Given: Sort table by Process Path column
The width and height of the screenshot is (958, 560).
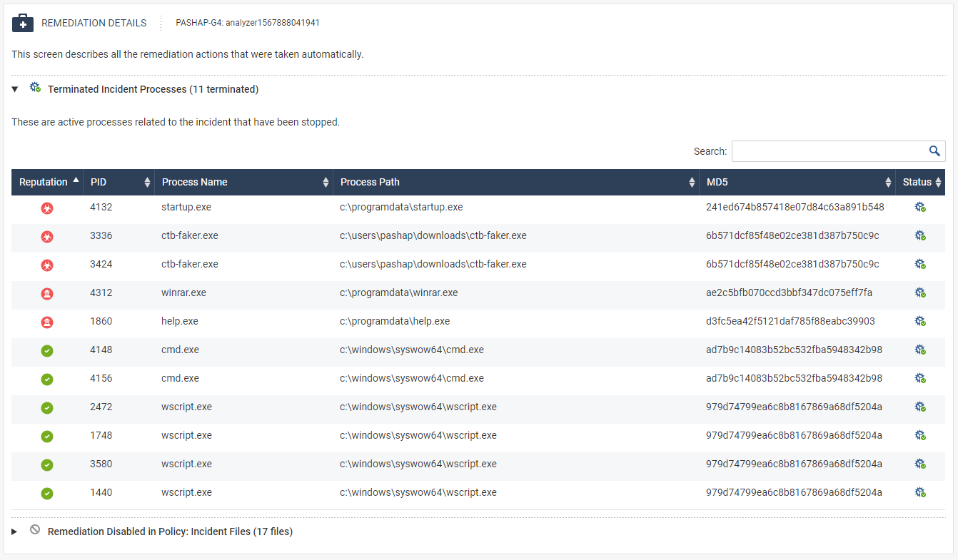Looking at the screenshot, I should click(x=515, y=182).
